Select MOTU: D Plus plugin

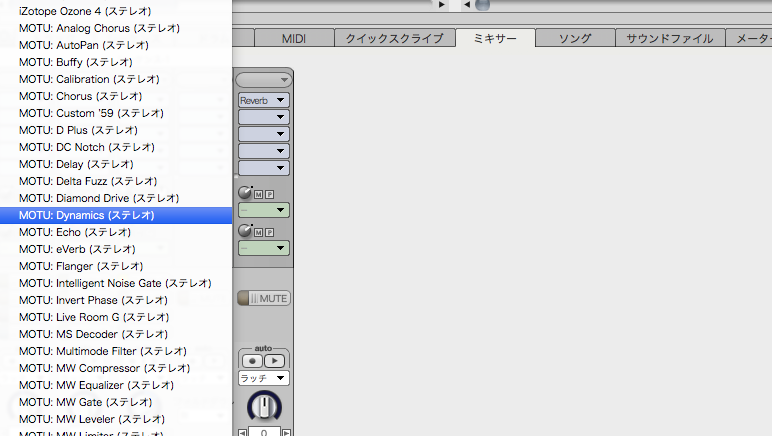tap(116, 130)
